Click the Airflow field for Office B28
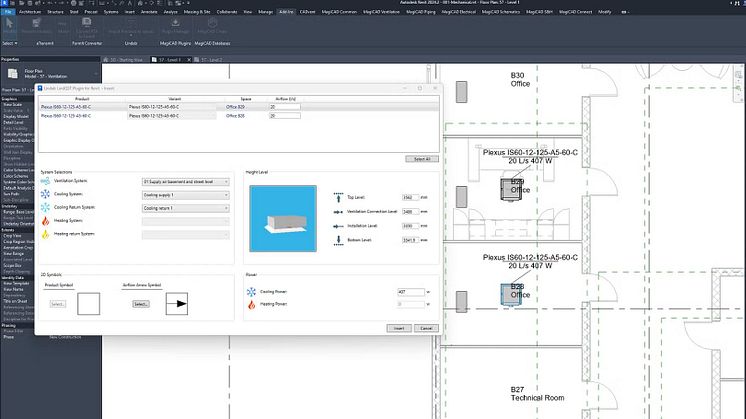Screen dimensions: 746x419 [285, 116]
